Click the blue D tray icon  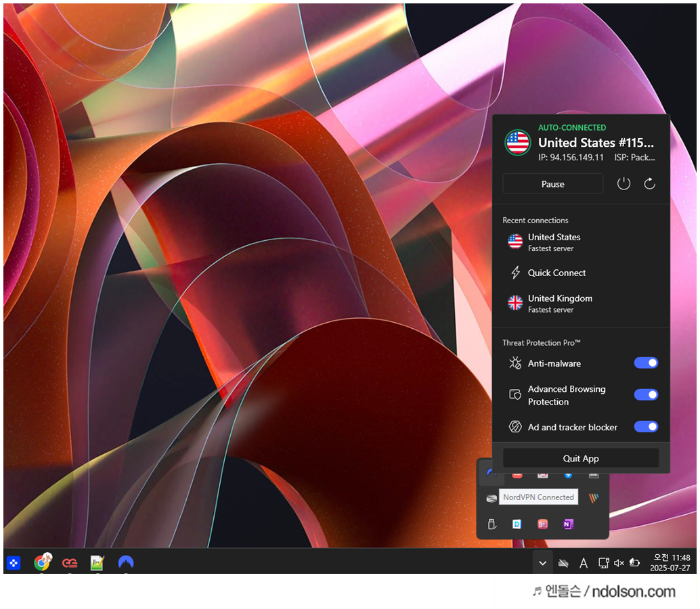[517, 524]
